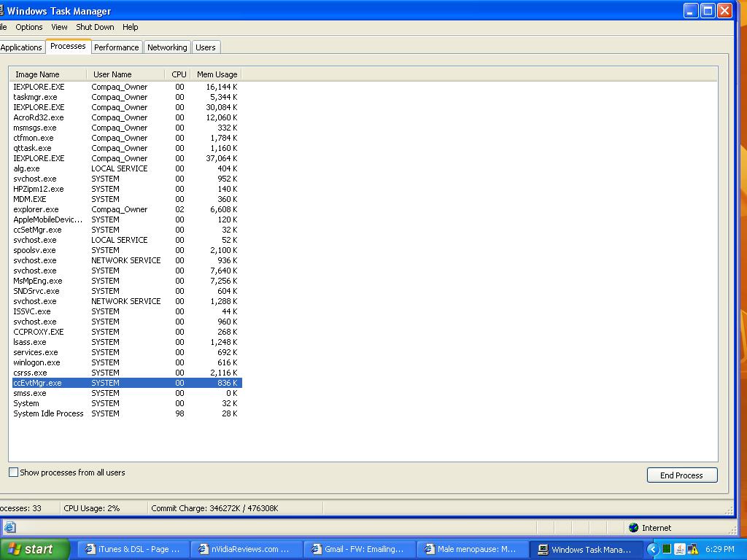The image size is (747, 560).
Task: Enable Show processes from all users
Action: click(14, 472)
